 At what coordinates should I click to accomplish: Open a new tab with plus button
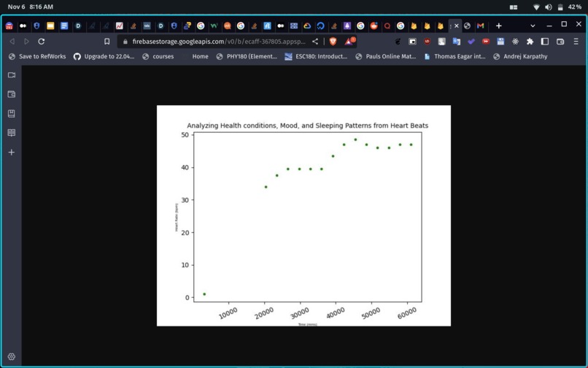click(x=498, y=26)
